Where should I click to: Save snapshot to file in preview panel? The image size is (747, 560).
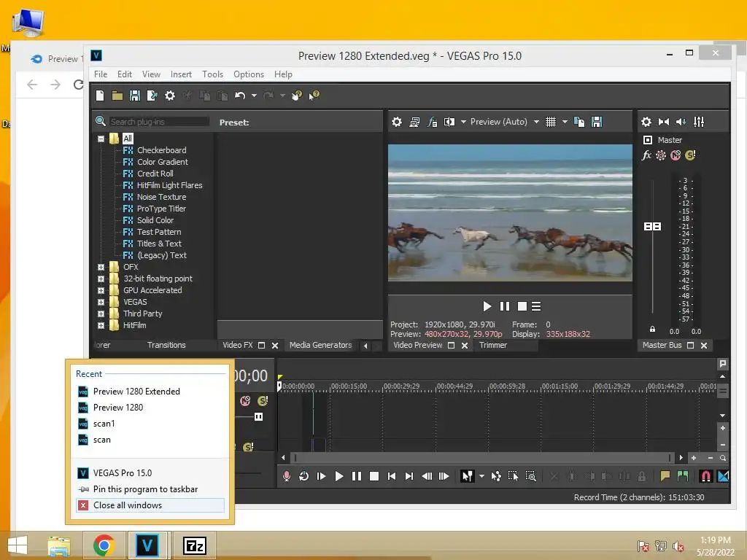point(596,122)
